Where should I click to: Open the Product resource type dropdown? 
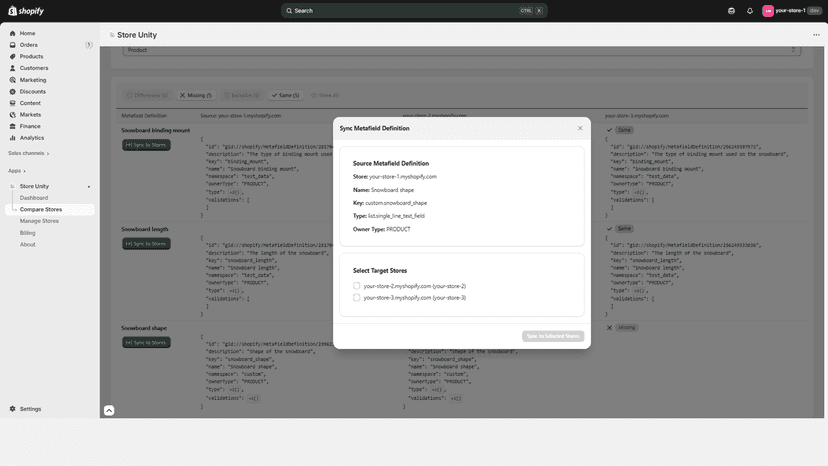462,50
